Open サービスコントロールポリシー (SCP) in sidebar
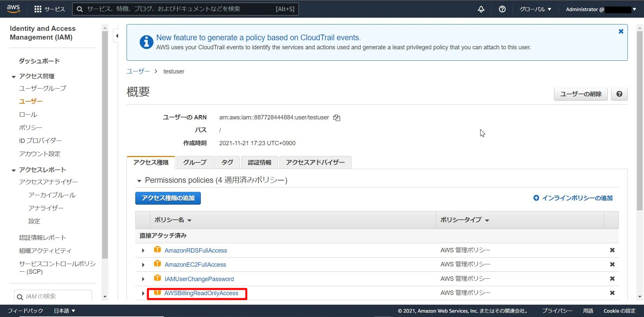644x317 pixels. click(x=57, y=268)
